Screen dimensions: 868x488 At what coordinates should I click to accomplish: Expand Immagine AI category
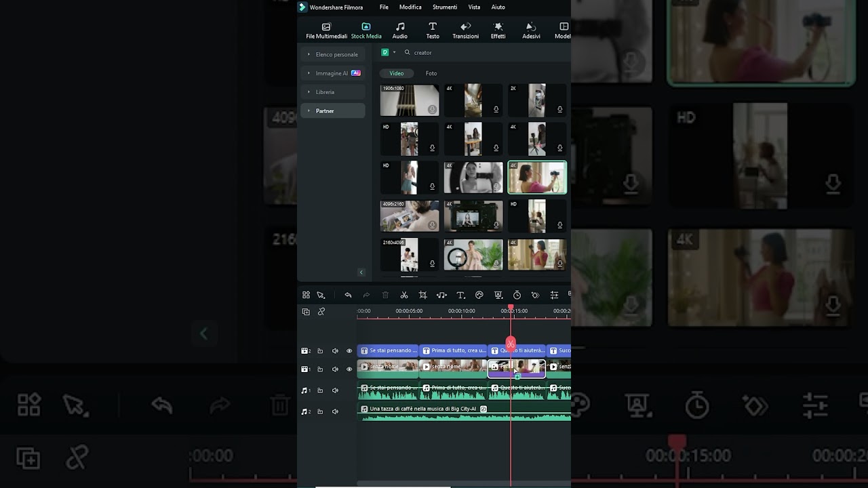tap(333, 73)
